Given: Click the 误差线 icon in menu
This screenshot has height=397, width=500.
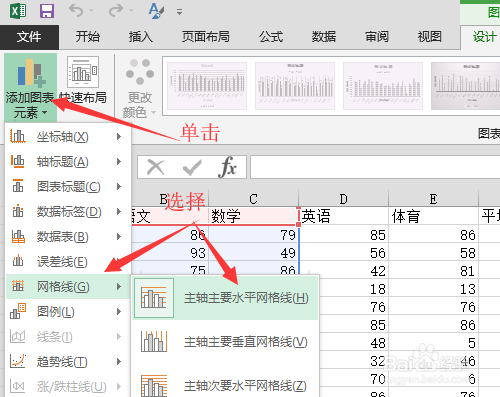Looking at the screenshot, I should click(18, 261).
